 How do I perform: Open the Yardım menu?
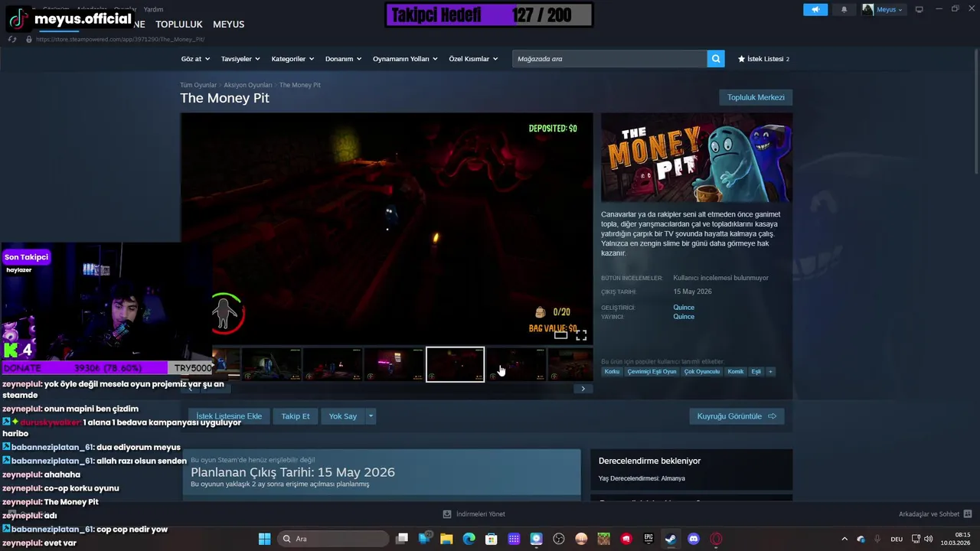tap(153, 9)
